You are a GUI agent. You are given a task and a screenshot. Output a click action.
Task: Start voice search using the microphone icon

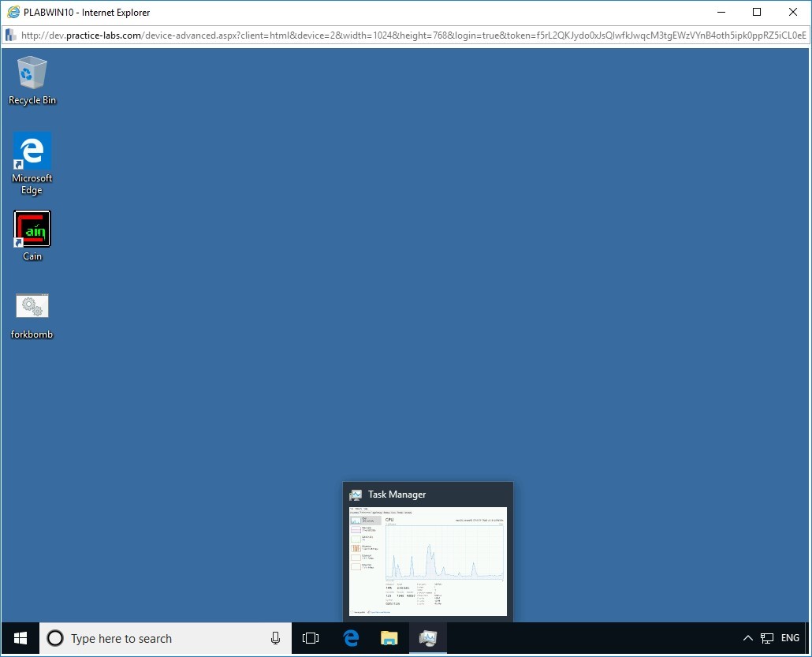click(275, 638)
